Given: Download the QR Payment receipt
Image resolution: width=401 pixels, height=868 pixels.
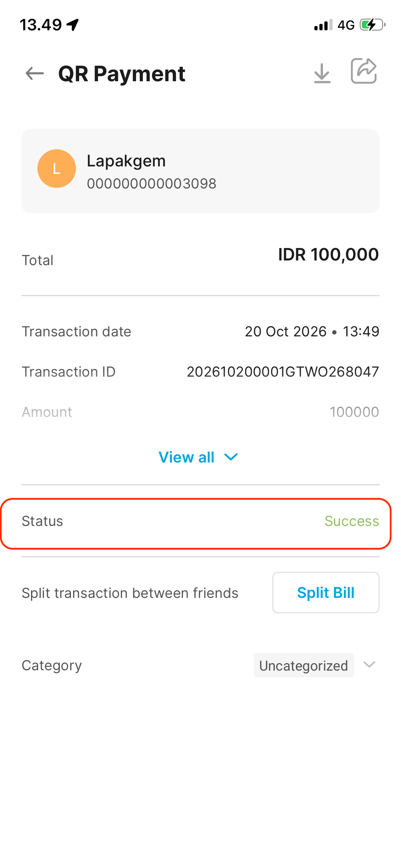Looking at the screenshot, I should click(x=322, y=73).
